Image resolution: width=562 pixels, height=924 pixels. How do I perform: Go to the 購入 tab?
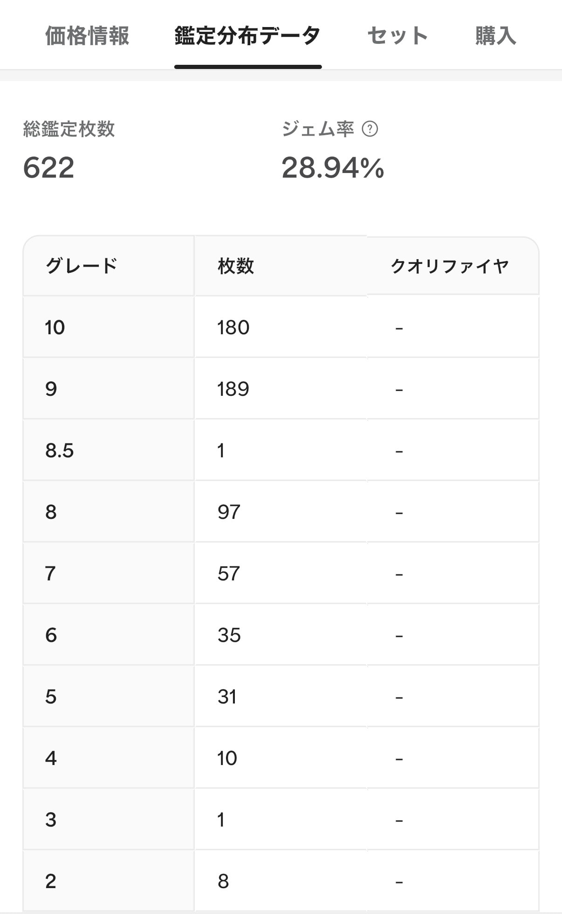[x=496, y=36]
